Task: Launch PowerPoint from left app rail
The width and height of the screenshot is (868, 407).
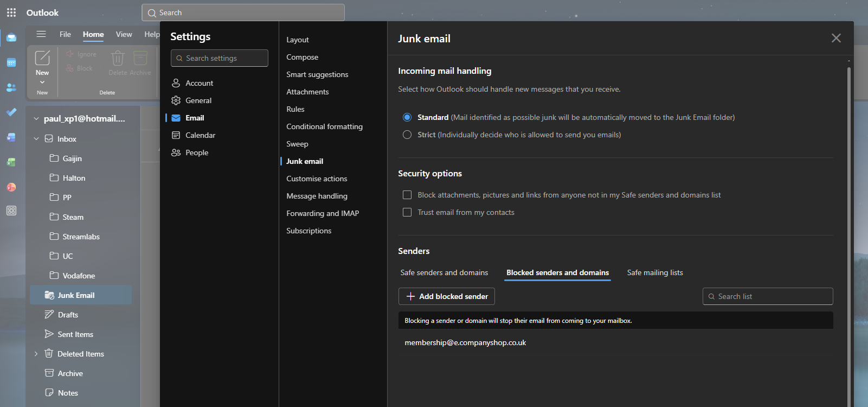Action: (11, 187)
